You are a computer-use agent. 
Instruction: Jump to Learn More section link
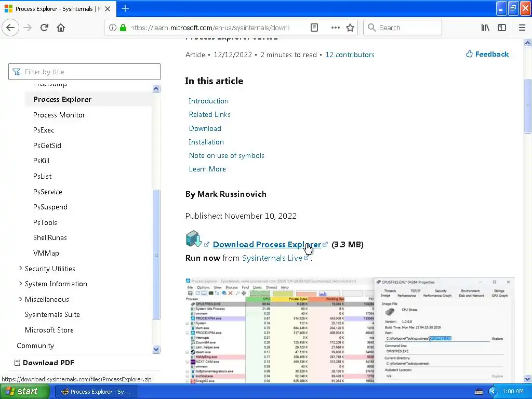tap(207, 169)
